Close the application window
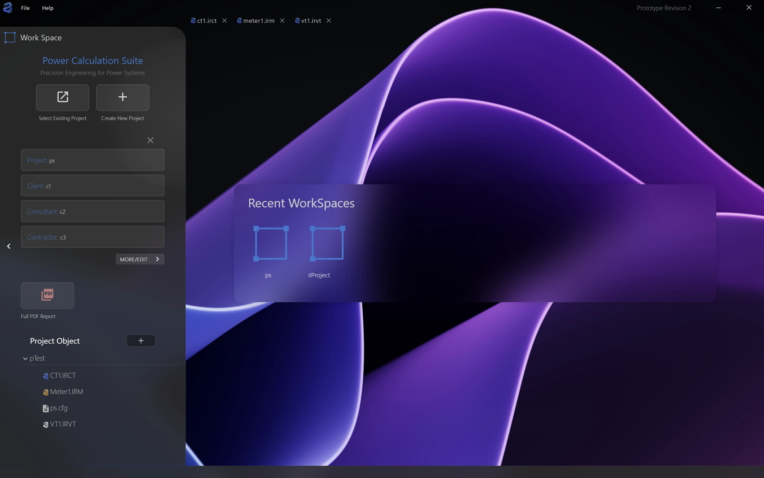Screen dimensions: 764x478 (x=749, y=7)
